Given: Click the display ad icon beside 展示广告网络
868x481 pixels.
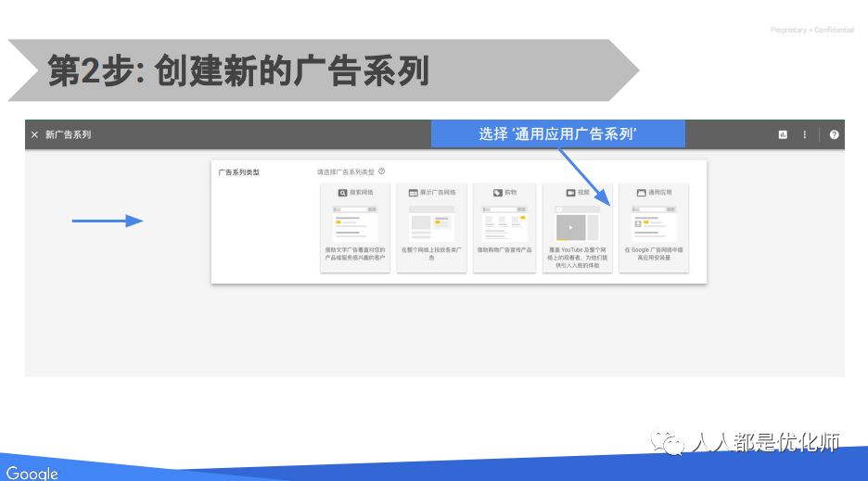Looking at the screenshot, I should pos(413,193).
